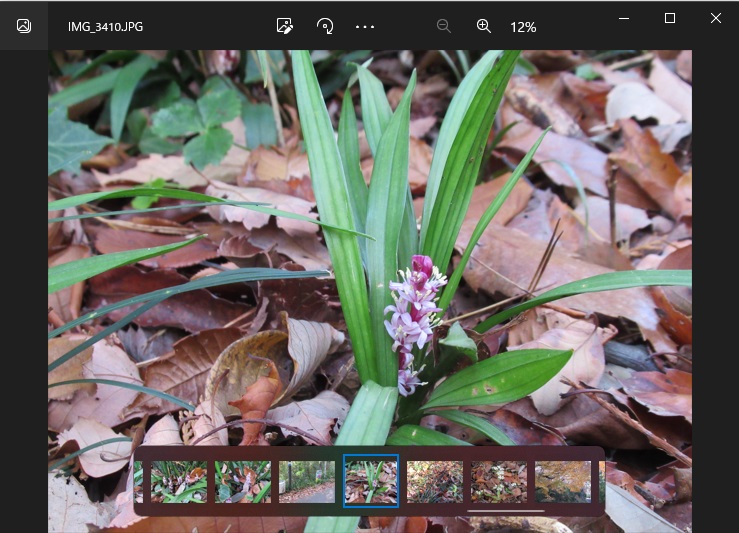Click the 12% zoom level indicator
The image size is (739, 533).
523,27
